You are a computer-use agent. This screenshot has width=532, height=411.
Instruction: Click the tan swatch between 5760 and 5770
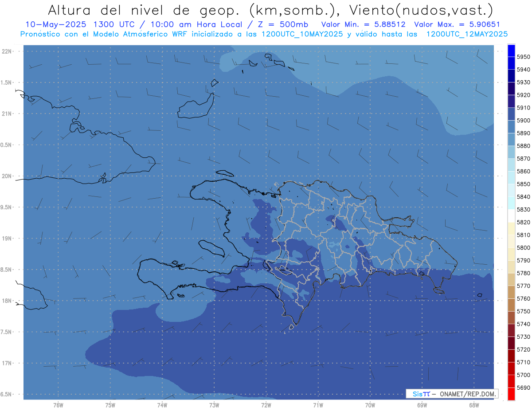click(511, 292)
